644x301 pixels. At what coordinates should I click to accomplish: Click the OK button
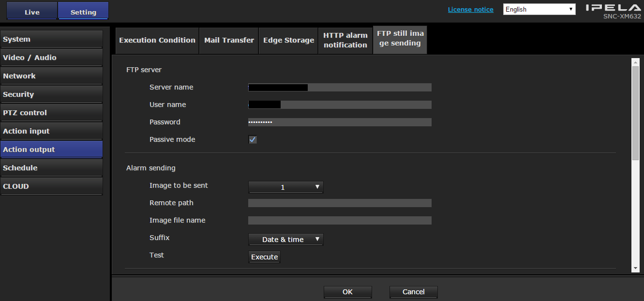[x=347, y=292]
